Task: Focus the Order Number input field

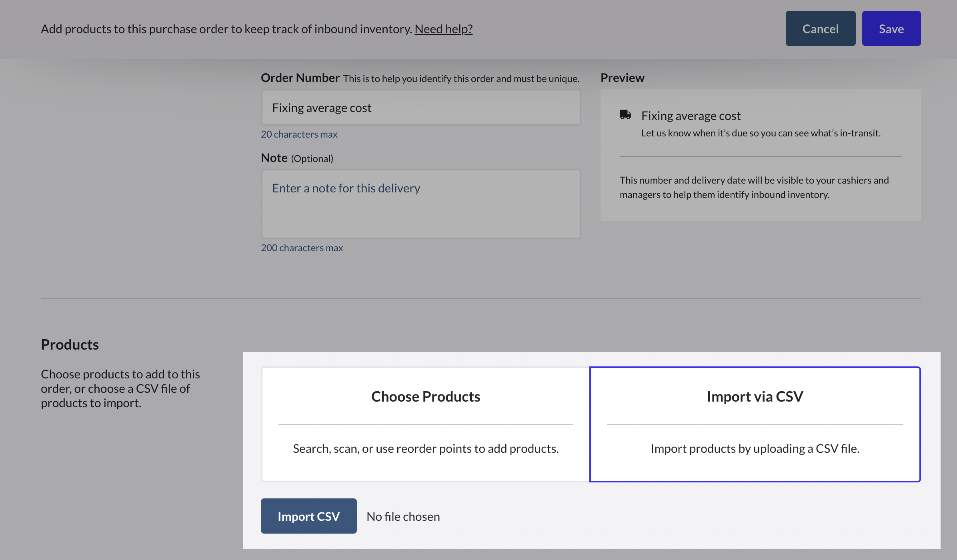Action: point(420,107)
